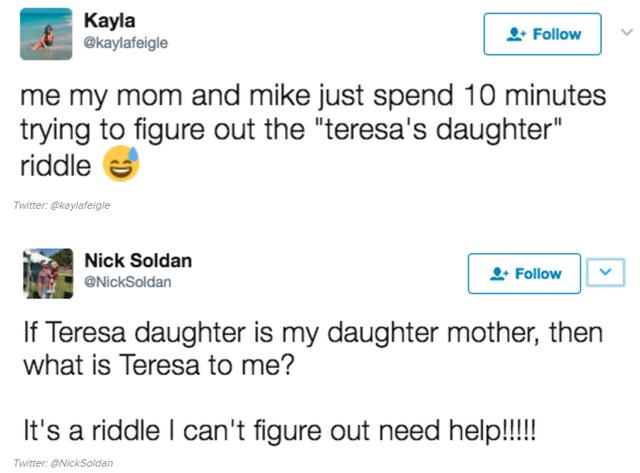Open the "Twitter: @NickSoldan" source credit
This screenshot has width=640, height=473.
point(64,463)
